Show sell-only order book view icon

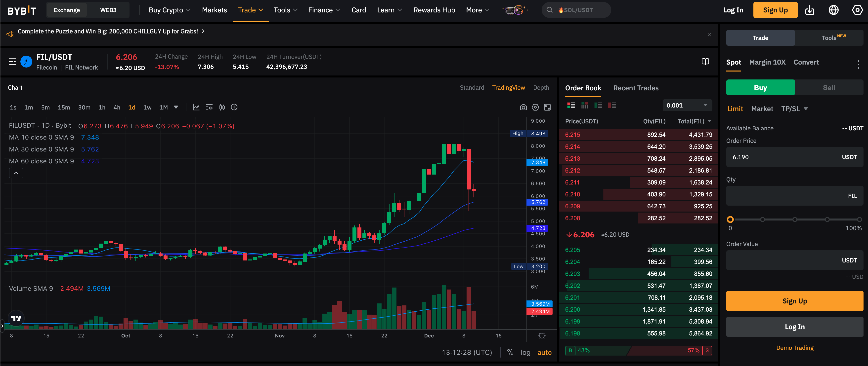[x=612, y=105]
